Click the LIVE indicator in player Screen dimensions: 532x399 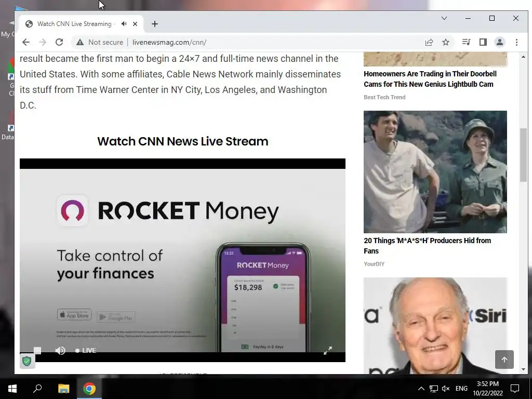click(86, 351)
